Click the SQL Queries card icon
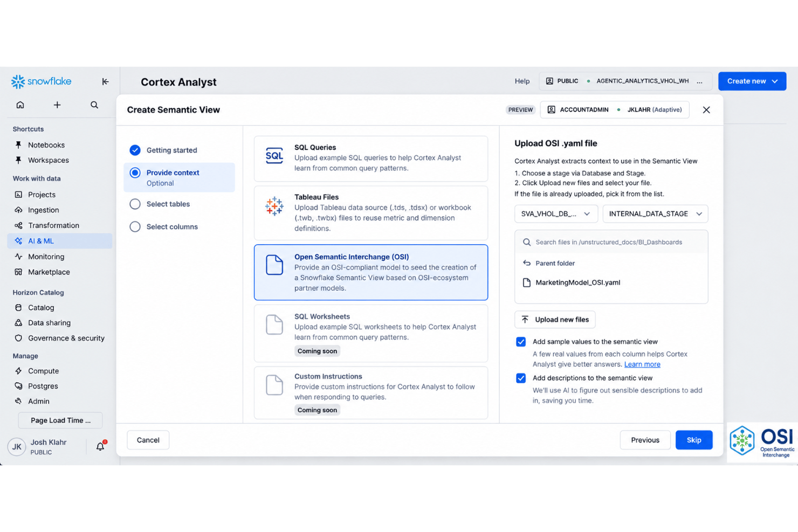 [x=274, y=156]
